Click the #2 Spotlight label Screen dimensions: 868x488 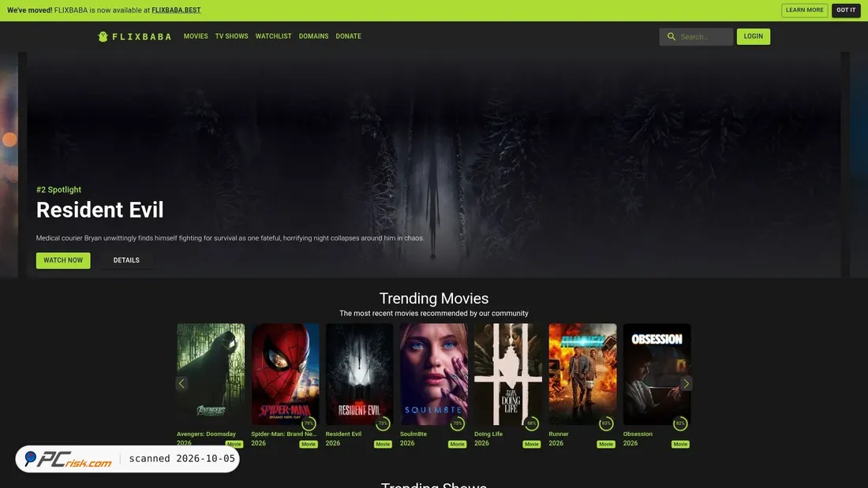[58, 190]
